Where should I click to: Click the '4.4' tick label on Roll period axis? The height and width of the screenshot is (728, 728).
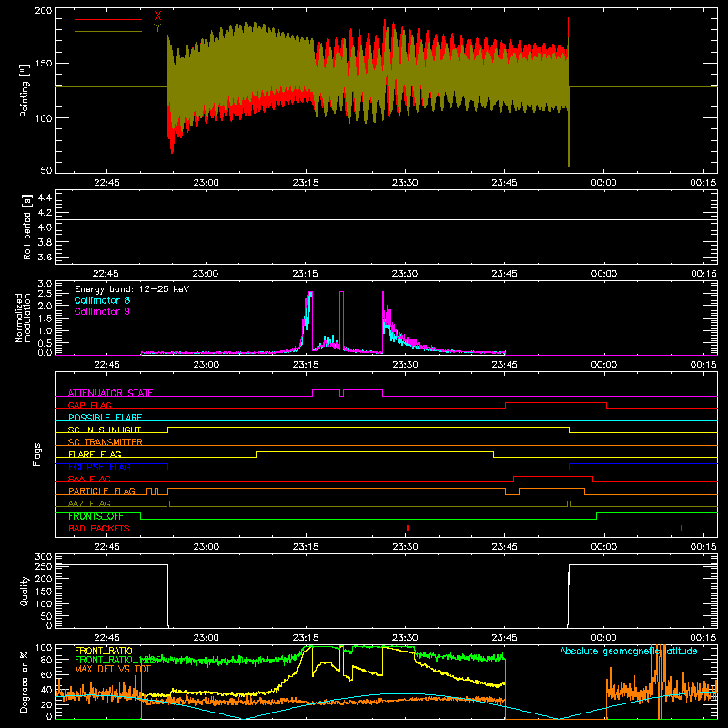pos(45,197)
